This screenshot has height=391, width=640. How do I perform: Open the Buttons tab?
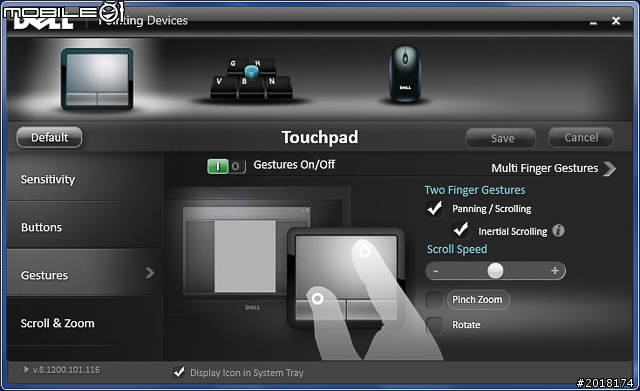point(84,225)
